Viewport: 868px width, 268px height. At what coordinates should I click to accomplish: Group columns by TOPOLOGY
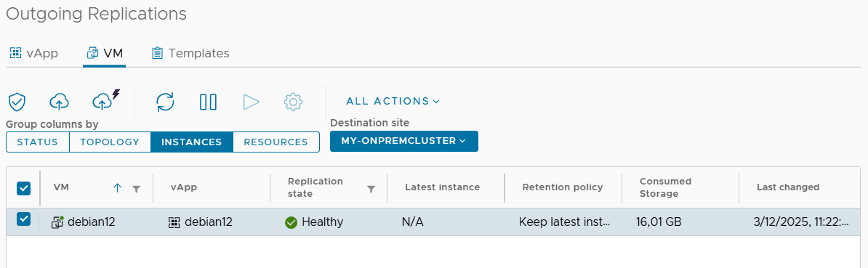click(x=110, y=142)
